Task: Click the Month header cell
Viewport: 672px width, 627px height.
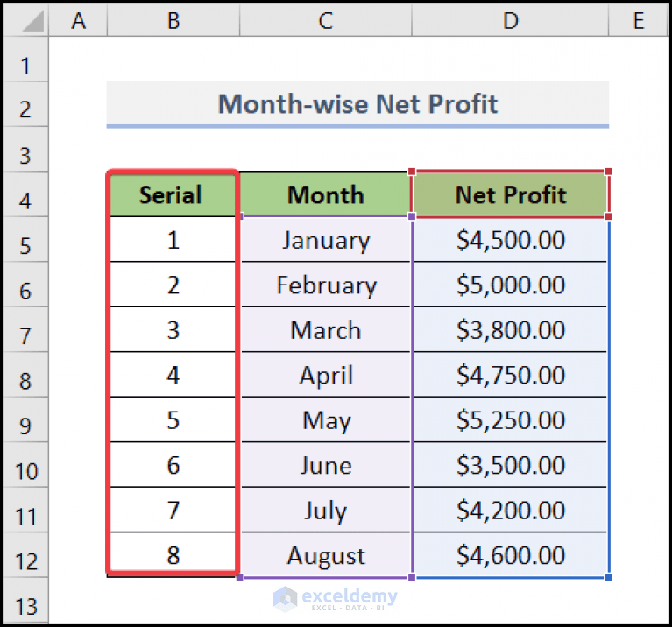Action: 325,194
